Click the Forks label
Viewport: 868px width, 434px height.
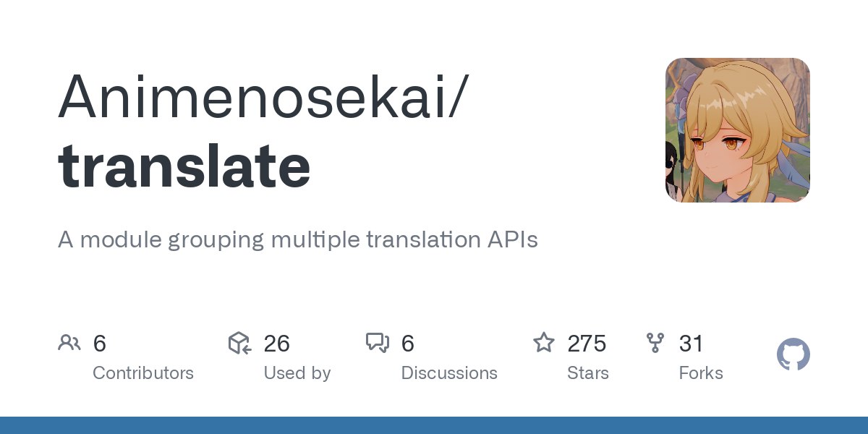point(701,373)
